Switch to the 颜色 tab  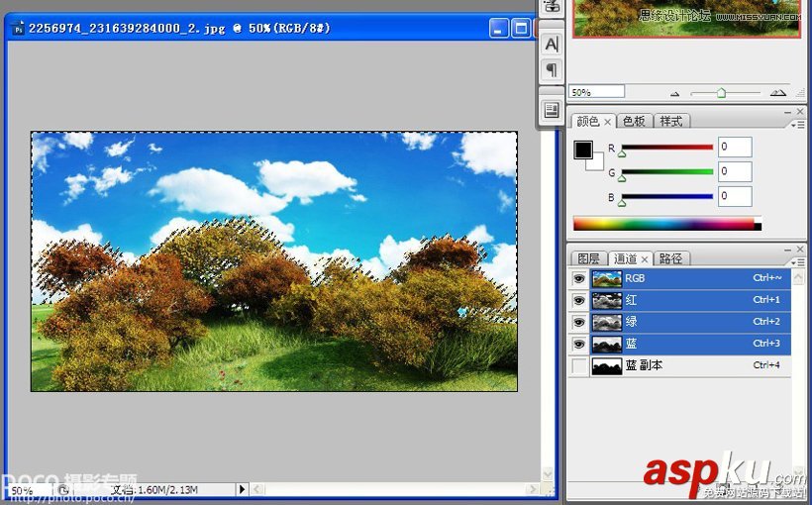pos(588,121)
